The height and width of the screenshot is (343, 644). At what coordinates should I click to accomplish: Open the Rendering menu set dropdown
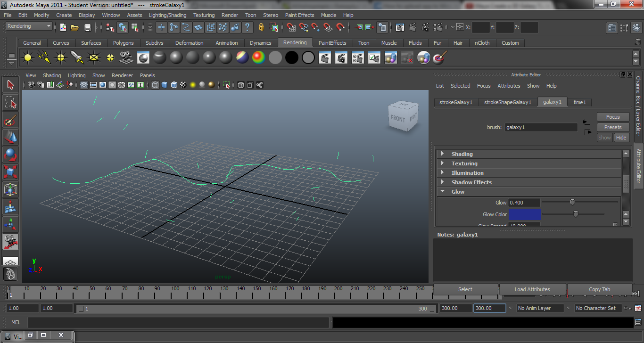[x=29, y=26]
